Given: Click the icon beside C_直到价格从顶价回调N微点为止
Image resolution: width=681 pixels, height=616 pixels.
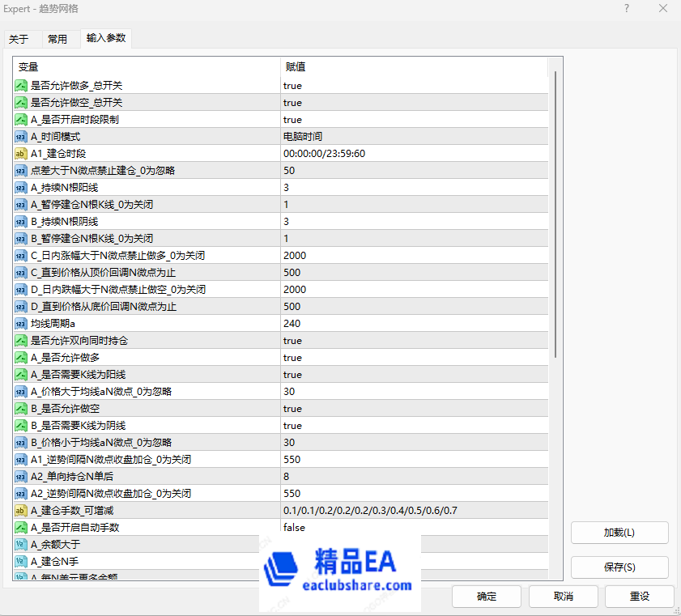Looking at the screenshot, I should point(21,273).
